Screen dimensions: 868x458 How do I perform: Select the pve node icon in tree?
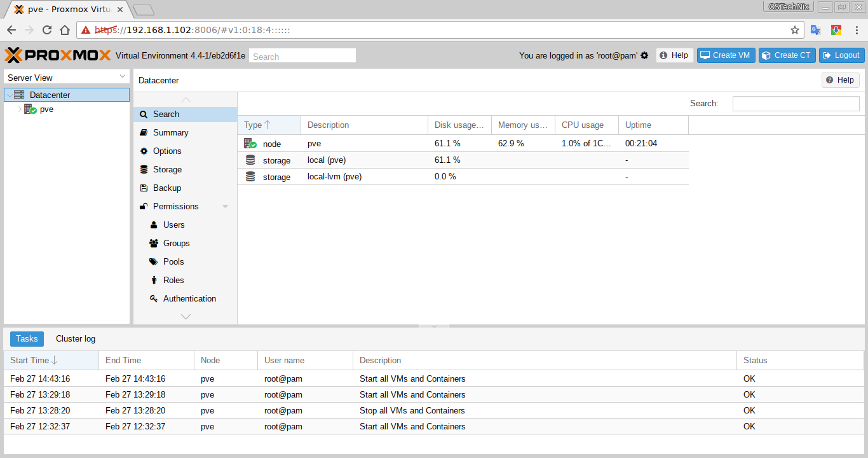pos(30,109)
